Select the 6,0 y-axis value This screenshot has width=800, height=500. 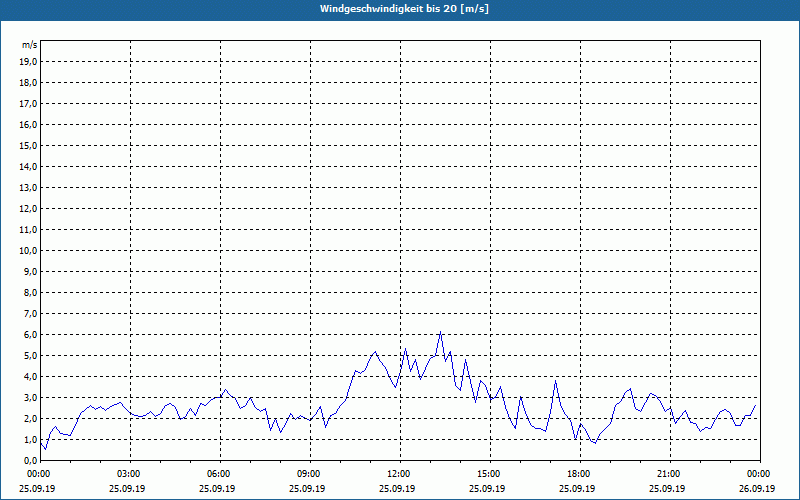(30, 335)
